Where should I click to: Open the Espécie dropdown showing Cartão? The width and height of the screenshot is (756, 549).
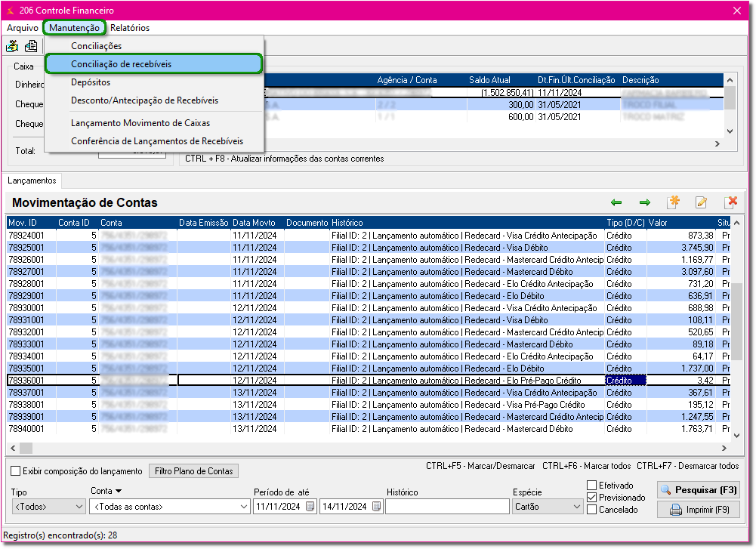[575, 507]
